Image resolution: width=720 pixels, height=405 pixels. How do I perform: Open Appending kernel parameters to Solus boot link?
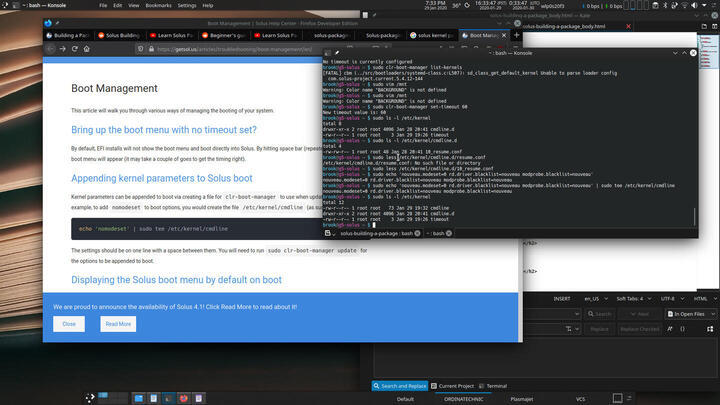tap(162, 178)
